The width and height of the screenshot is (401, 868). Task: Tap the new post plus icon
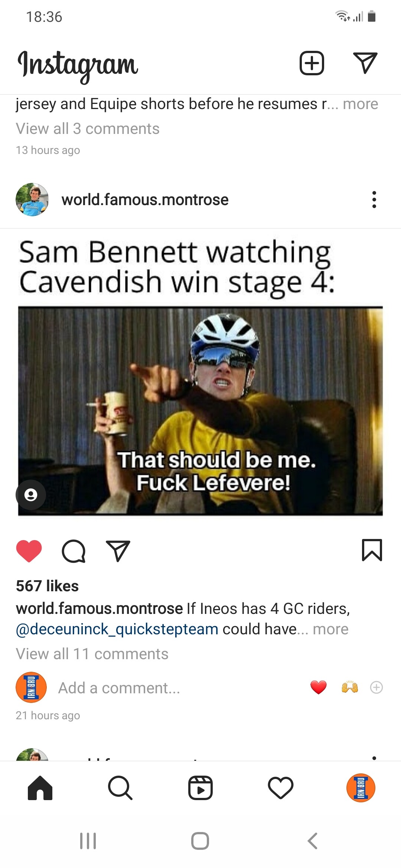tap(312, 63)
